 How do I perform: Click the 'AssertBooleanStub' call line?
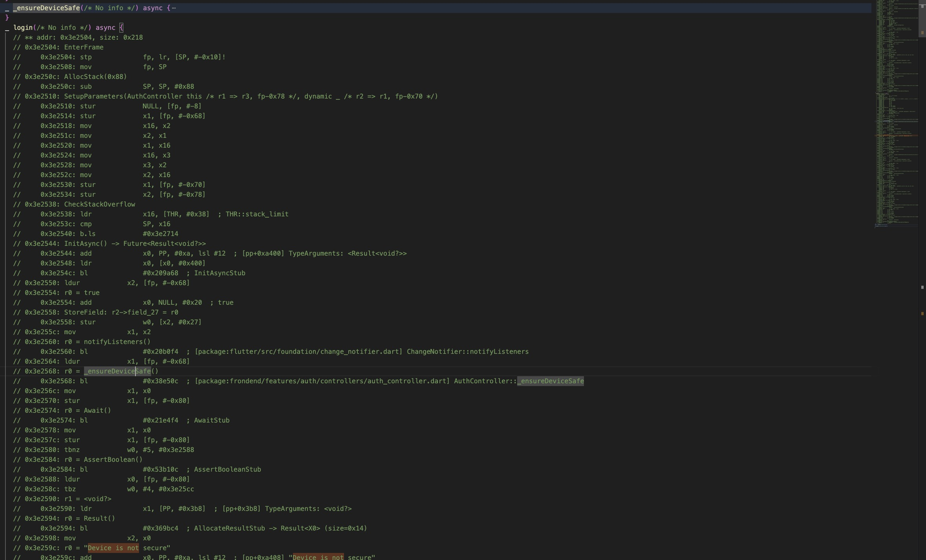pyautogui.click(x=137, y=469)
